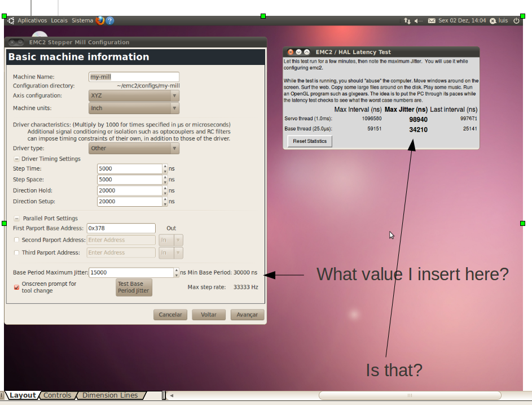This screenshot has width=532, height=405.
Task: Click the clock showing Sex 02 Dez, 14:04
Action: [x=462, y=20]
